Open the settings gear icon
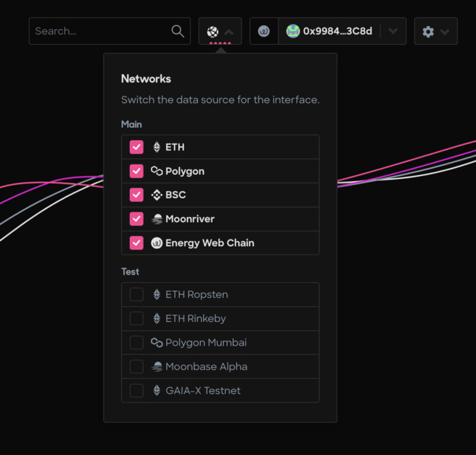The width and height of the screenshot is (476, 455). click(428, 31)
